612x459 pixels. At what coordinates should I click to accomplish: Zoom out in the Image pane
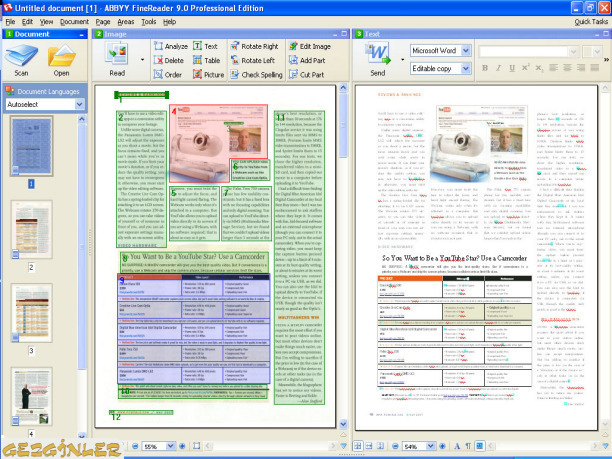[x=135, y=446]
